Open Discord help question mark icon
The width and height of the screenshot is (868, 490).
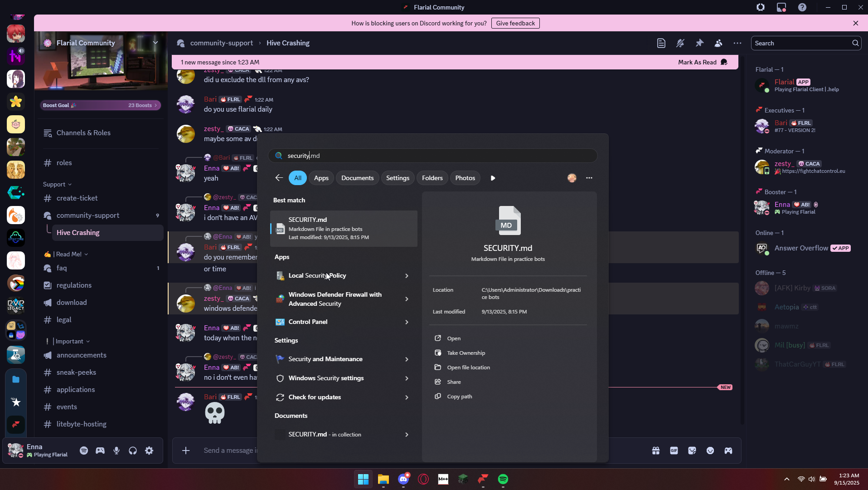click(x=802, y=7)
